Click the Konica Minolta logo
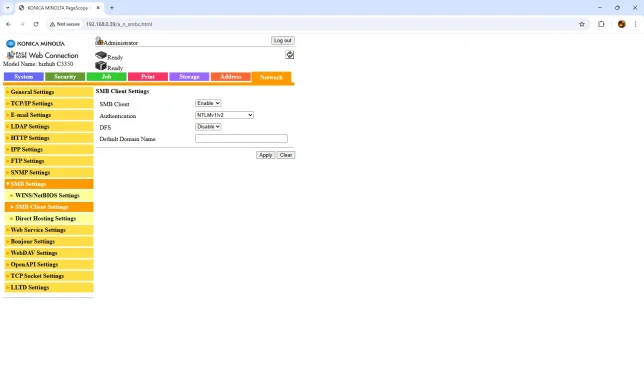This screenshot has height=384, width=644. tap(35, 44)
